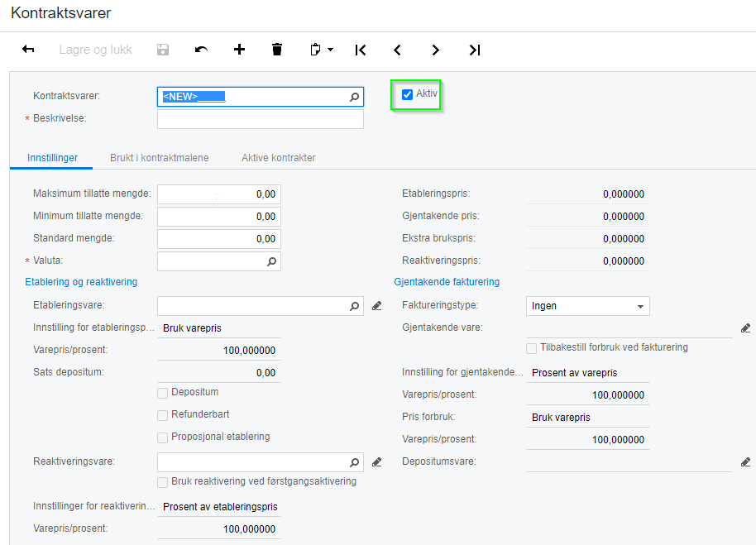This screenshot has width=756, height=545.
Task: Click the Gjentakende fakturering heading
Action: [447, 282]
